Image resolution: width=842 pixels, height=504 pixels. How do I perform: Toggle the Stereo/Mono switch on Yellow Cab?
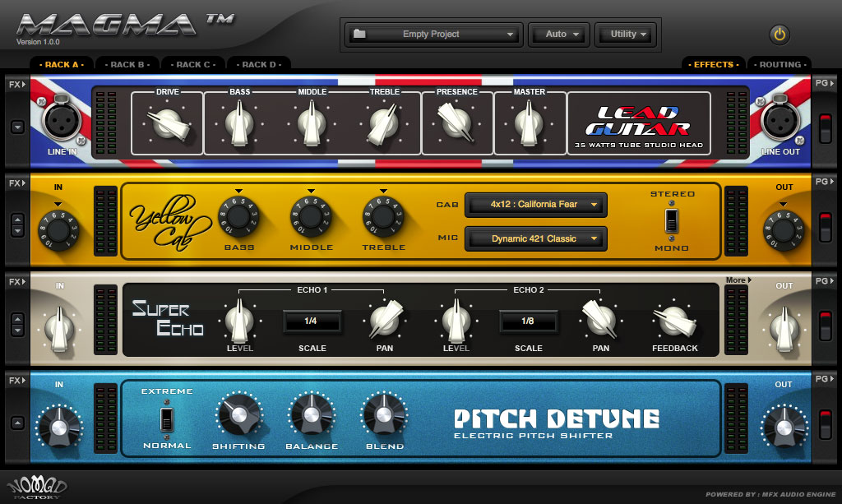tap(673, 220)
